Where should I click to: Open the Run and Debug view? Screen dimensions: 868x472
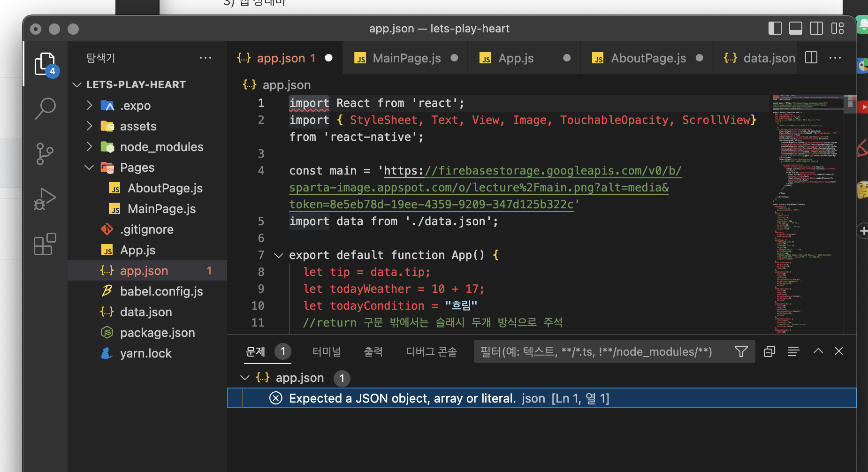(x=45, y=198)
